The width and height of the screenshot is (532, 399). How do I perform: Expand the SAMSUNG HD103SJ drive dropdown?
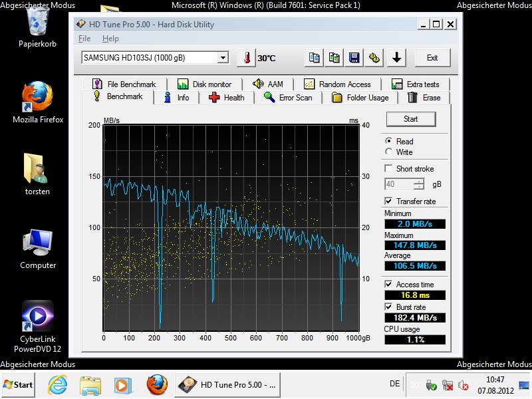223,58
